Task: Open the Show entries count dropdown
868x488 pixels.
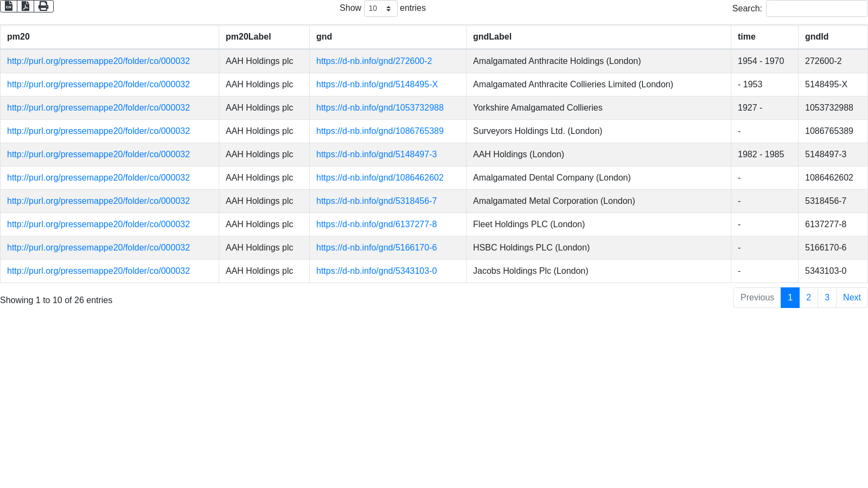Action: 380,8
